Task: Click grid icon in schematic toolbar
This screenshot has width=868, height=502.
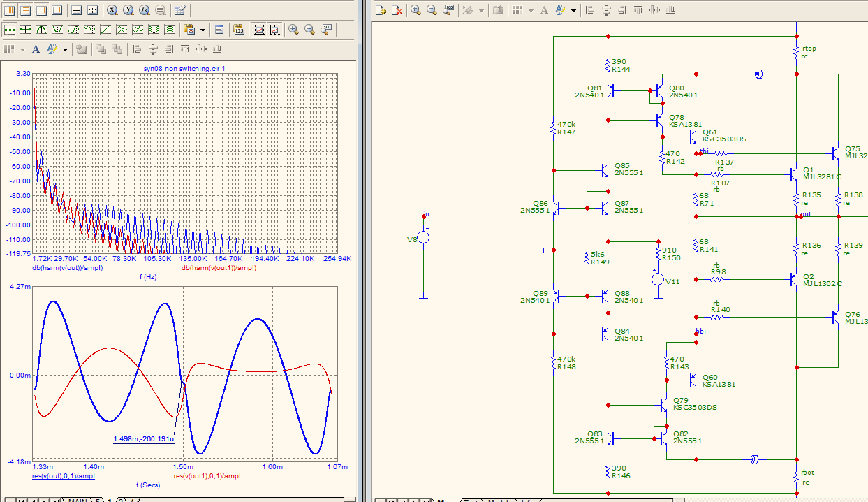Action: (x=517, y=10)
